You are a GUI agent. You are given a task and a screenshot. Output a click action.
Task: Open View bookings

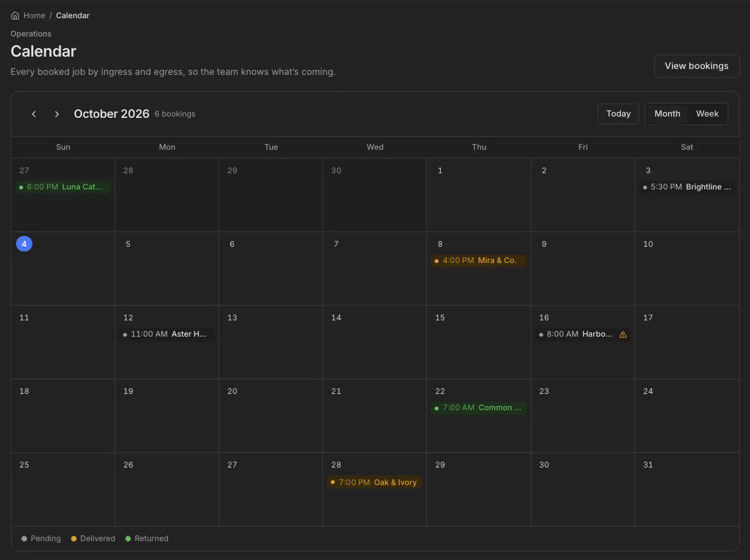697,66
